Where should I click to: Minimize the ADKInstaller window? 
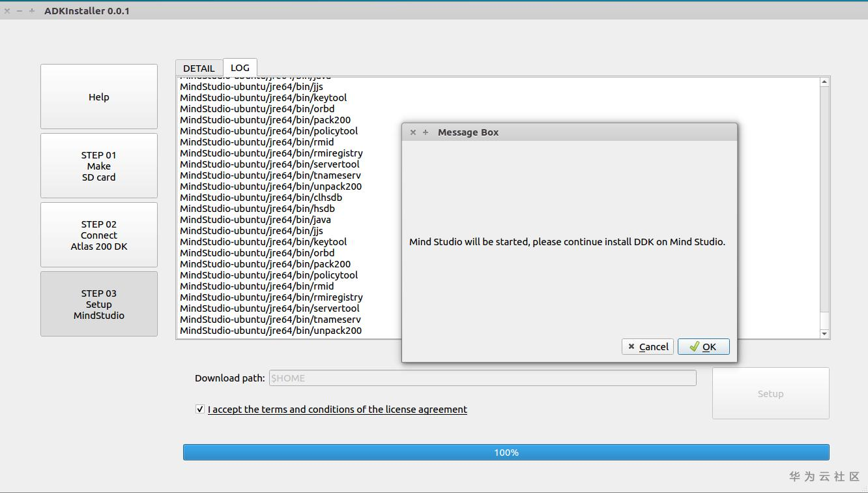click(x=20, y=10)
